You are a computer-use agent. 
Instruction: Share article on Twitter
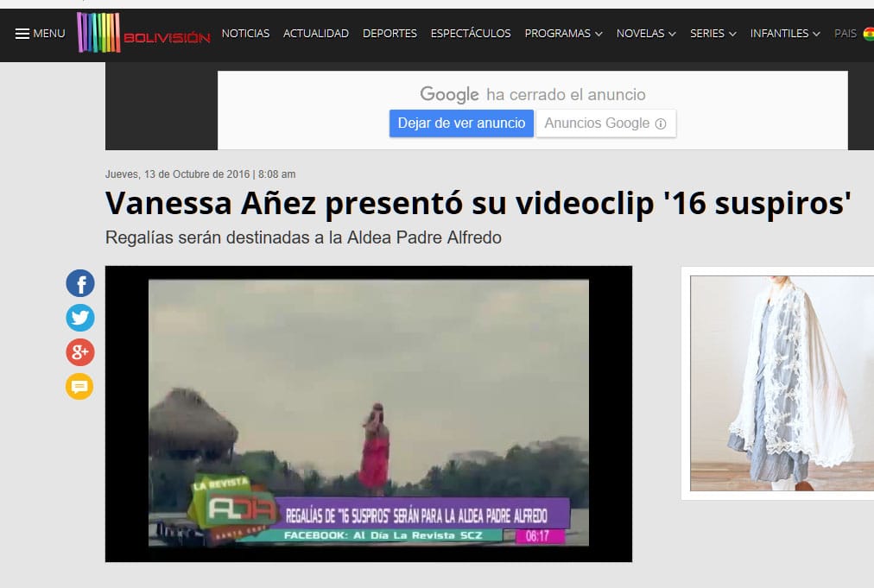click(80, 318)
